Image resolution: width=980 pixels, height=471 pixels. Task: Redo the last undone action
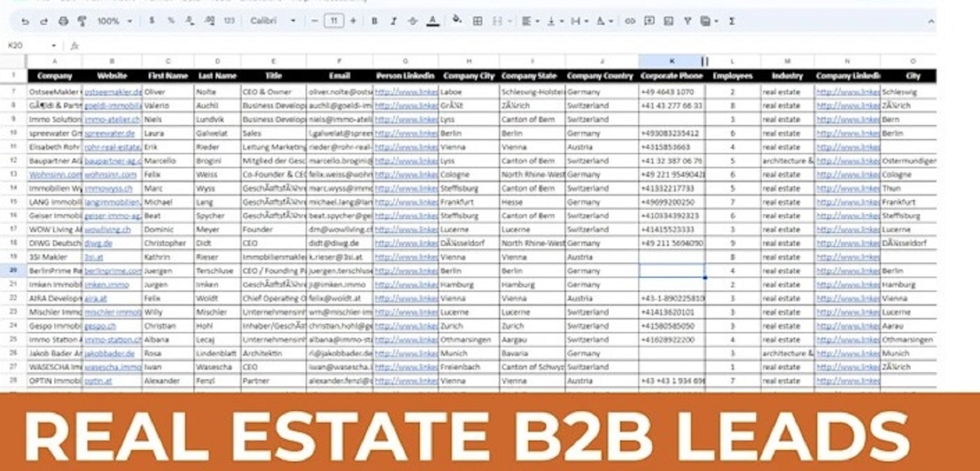point(43,21)
